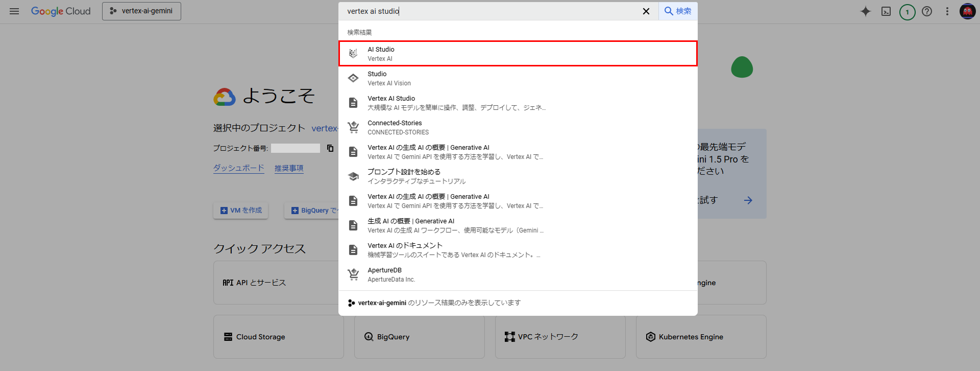Click the Vertex AI のドキュメント document icon
The height and width of the screenshot is (371, 980).
click(353, 250)
